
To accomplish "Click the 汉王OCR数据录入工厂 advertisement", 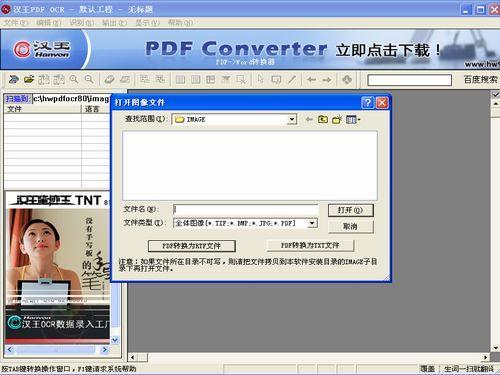I will 57,325.
